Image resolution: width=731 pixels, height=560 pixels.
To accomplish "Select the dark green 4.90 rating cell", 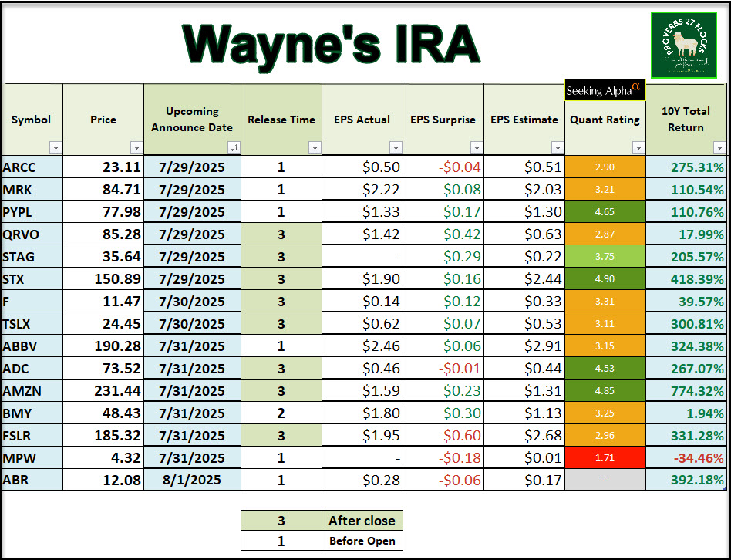I will (605, 278).
